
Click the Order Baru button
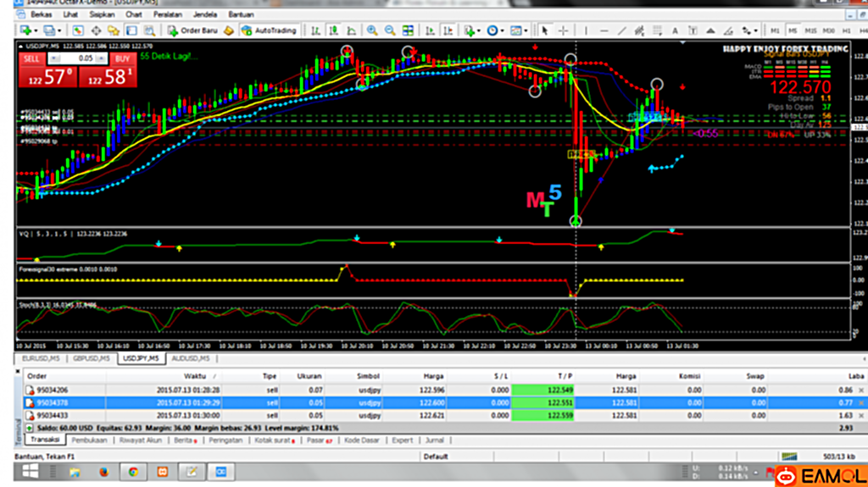[x=192, y=30]
